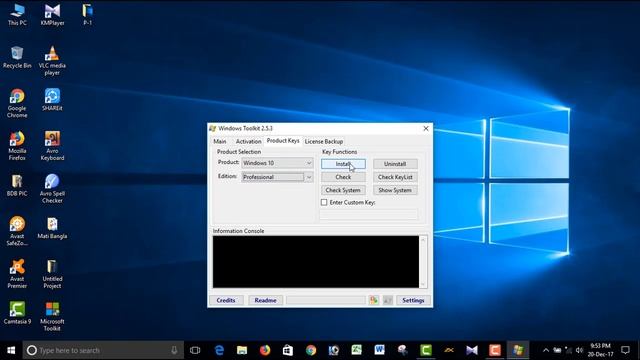
Task: Click the Windows Start button
Action: click(11, 350)
